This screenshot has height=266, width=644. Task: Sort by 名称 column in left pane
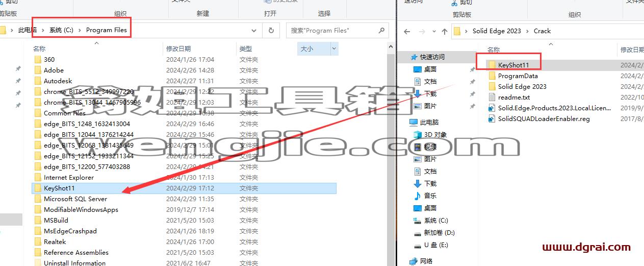pos(40,49)
